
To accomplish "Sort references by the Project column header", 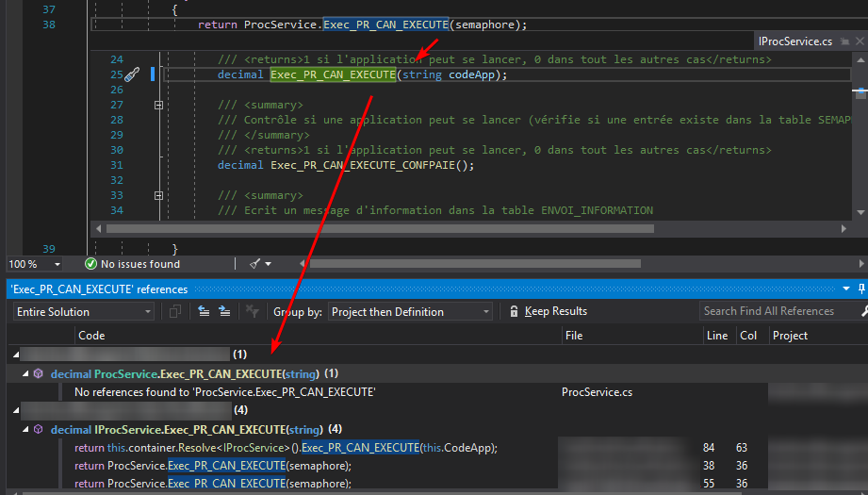I will pyautogui.click(x=790, y=336).
